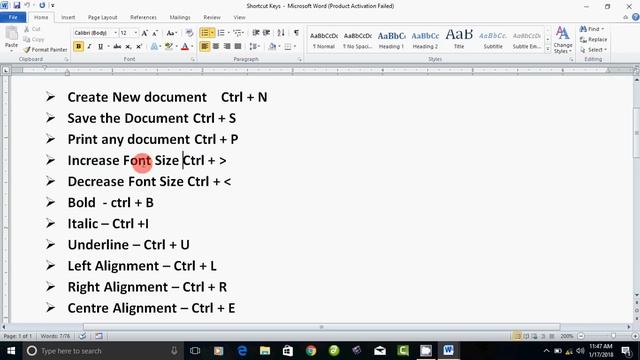Open Chrome from the taskbar
Viewport: 640px width, 360px height.
311,351
